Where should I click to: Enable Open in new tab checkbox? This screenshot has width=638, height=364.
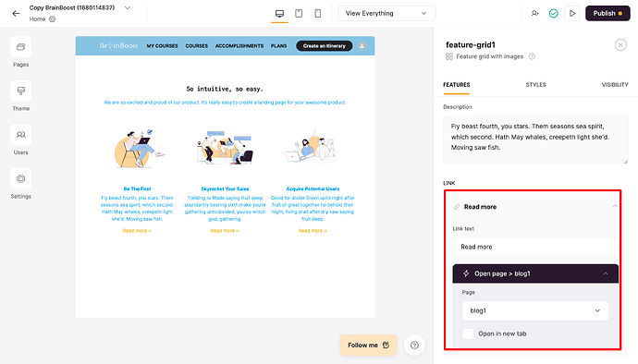click(x=468, y=334)
